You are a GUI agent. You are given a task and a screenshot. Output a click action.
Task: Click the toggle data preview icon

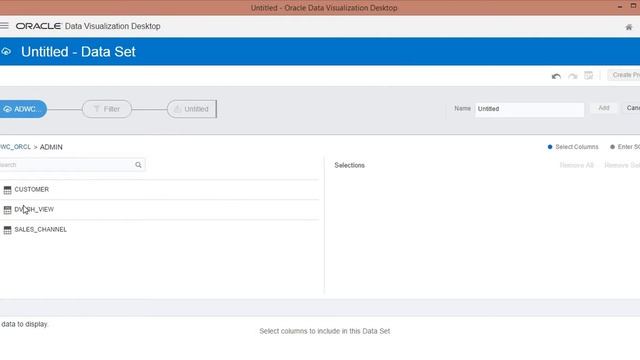[589, 76]
